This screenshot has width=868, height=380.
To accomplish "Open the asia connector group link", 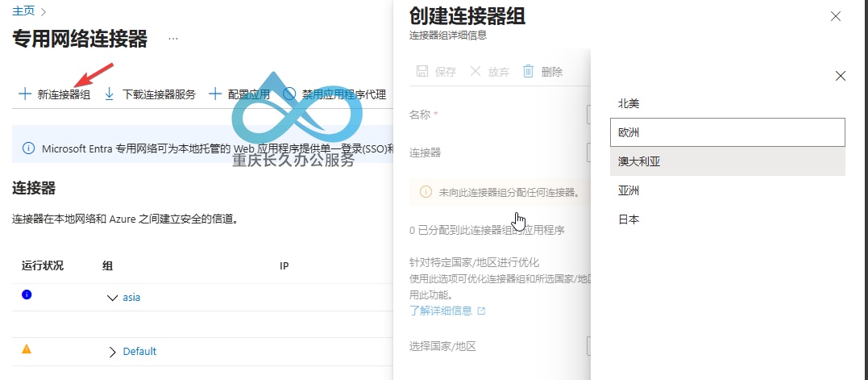I will (x=131, y=298).
